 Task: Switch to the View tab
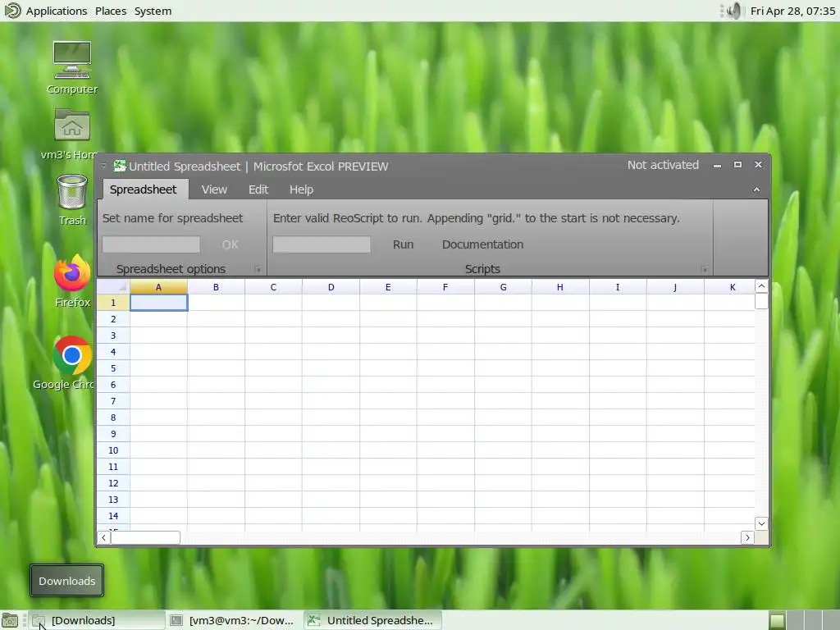click(214, 189)
